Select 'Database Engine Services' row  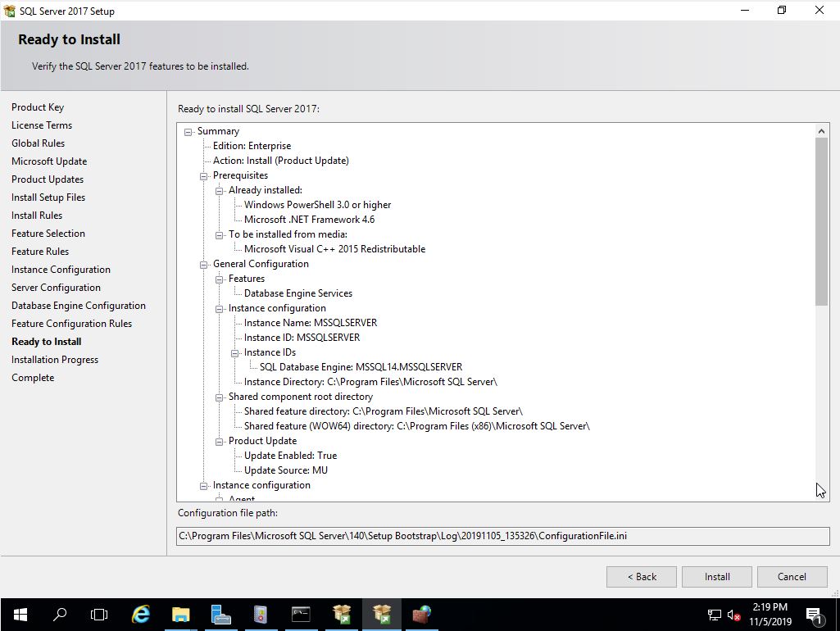[x=298, y=293]
